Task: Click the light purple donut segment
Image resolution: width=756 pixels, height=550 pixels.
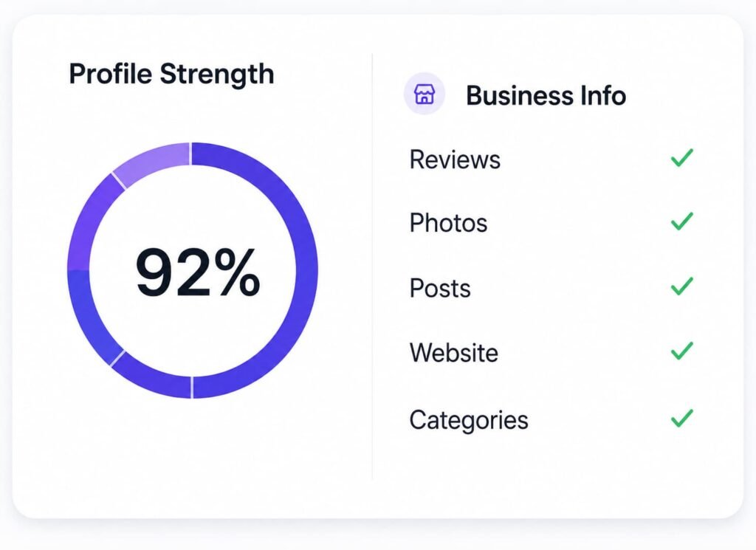Action: tap(154, 163)
